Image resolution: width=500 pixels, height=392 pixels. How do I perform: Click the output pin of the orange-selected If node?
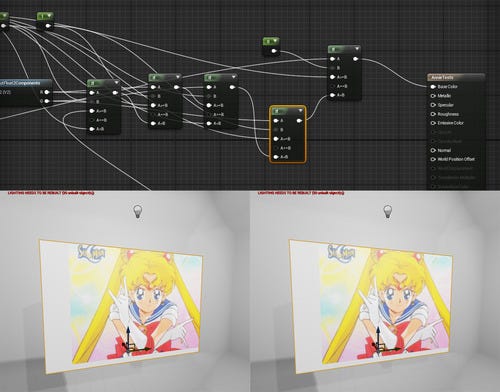coord(299,121)
